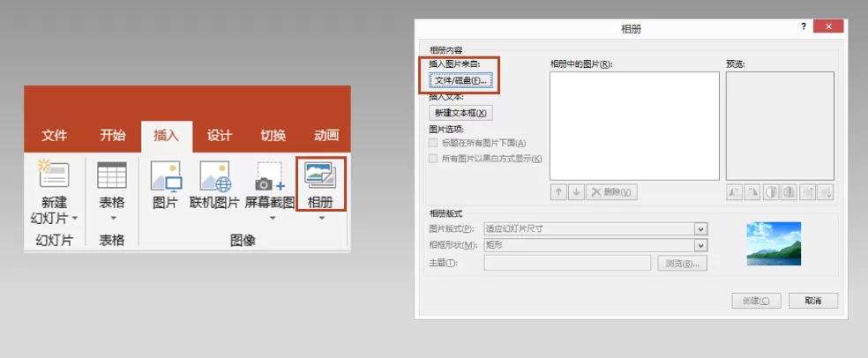Screen dimensions: 868x358
Task: Expand the 表格 dropdown arrow
Action: [x=112, y=218]
